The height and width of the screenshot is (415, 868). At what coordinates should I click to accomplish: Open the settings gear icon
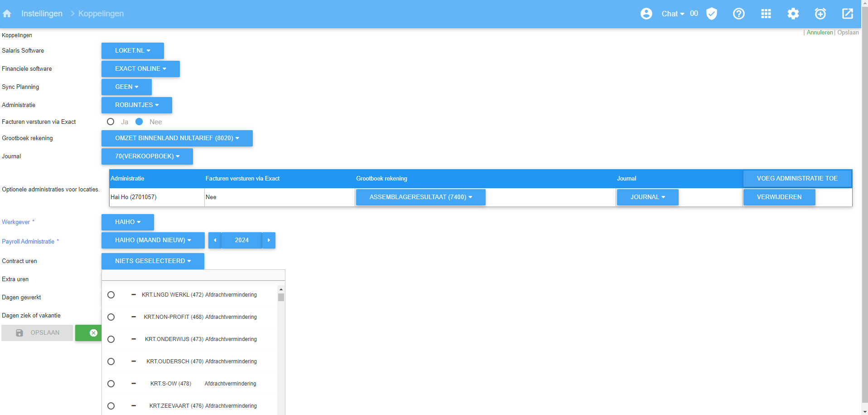point(793,14)
